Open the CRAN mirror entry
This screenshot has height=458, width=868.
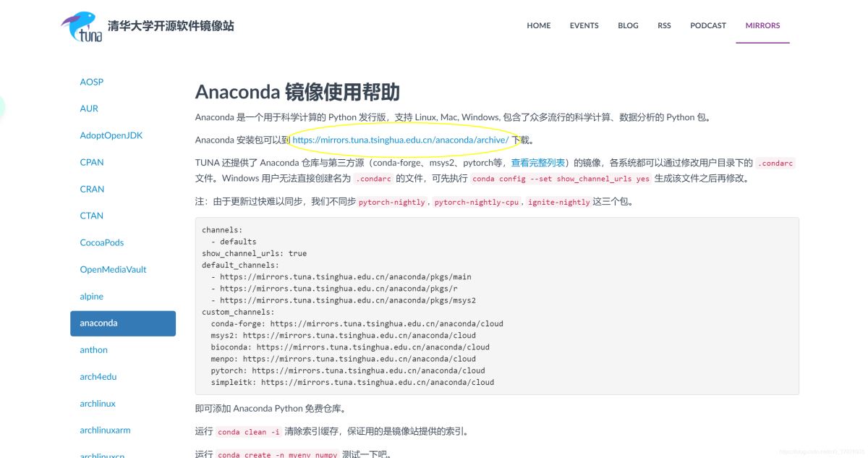[92, 189]
